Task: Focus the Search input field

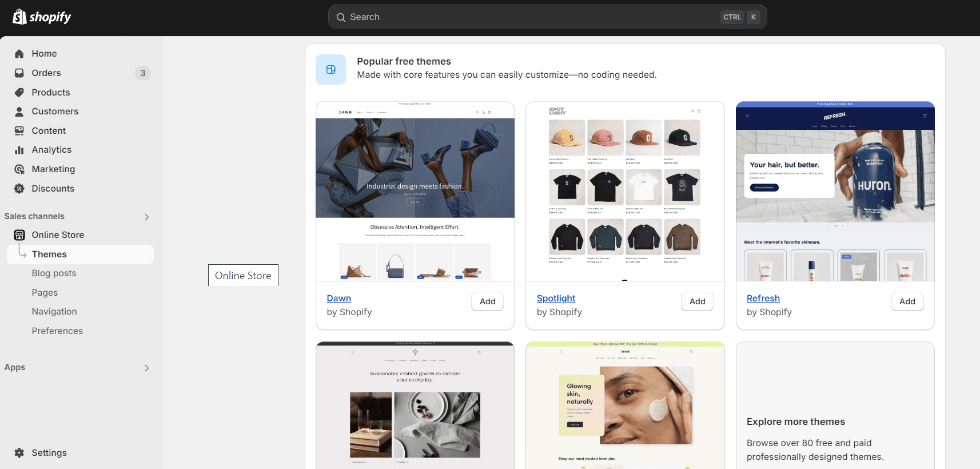Action: point(547,17)
